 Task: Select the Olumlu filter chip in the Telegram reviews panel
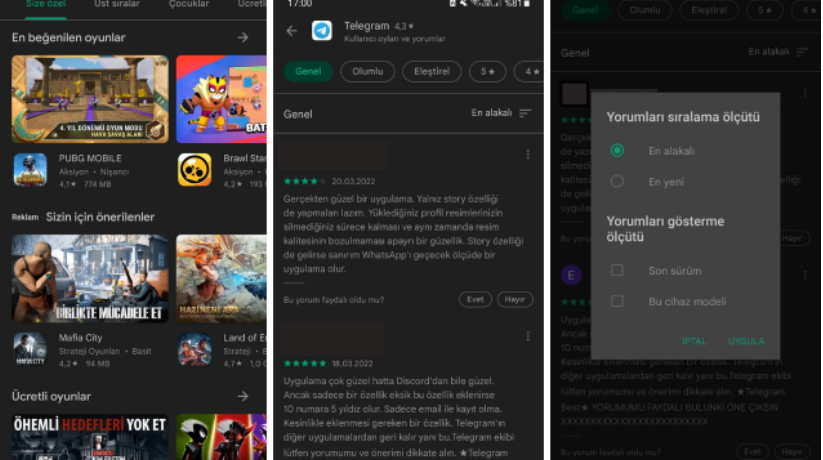(x=367, y=71)
